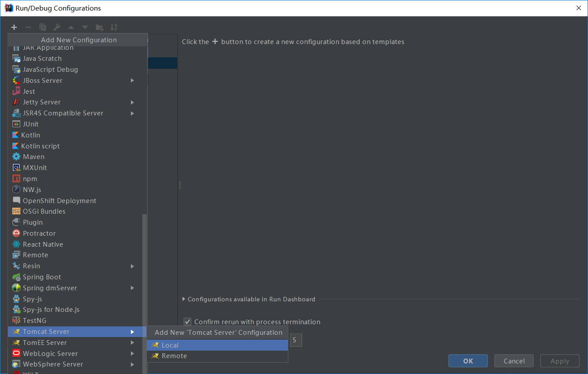Click the Sort Configurations icon
Viewport: 588px width, 374px height.
[x=114, y=27]
